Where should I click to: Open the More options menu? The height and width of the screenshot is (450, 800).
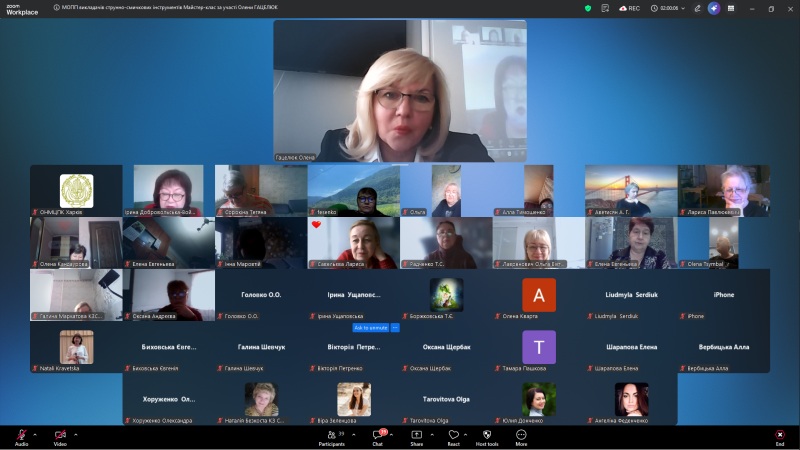point(521,436)
